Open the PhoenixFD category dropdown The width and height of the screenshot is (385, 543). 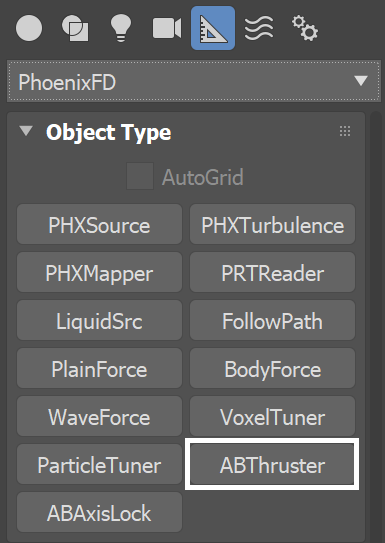tap(194, 82)
